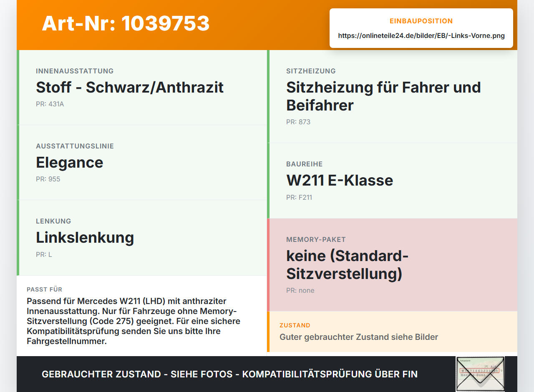Click the INNENAUSSTATTUNG label
This screenshot has width=534, height=392.
[x=75, y=71]
